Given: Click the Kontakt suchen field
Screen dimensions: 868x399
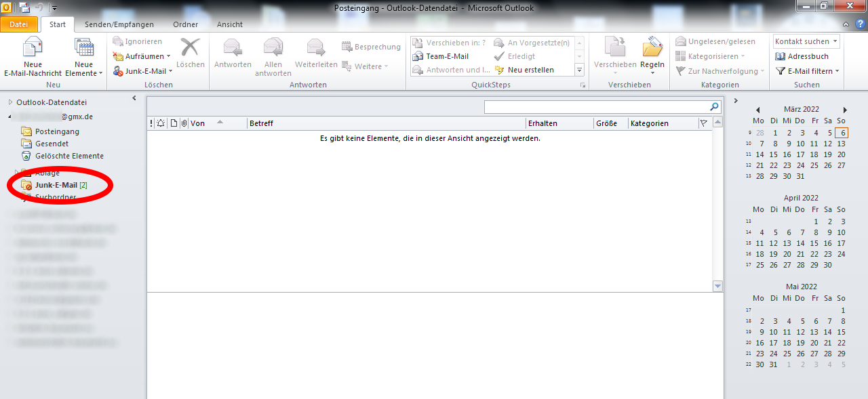Looking at the screenshot, I should coord(806,41).
